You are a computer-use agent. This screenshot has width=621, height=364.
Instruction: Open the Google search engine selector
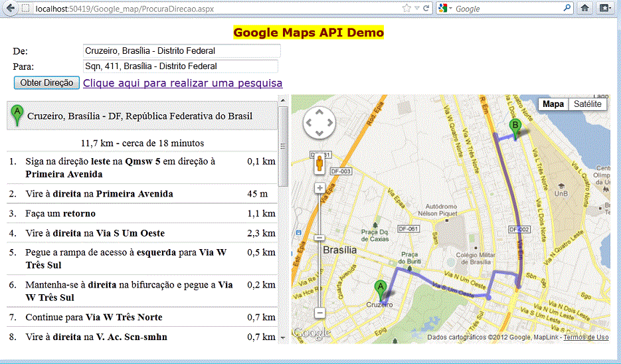[x=445, y=9]
